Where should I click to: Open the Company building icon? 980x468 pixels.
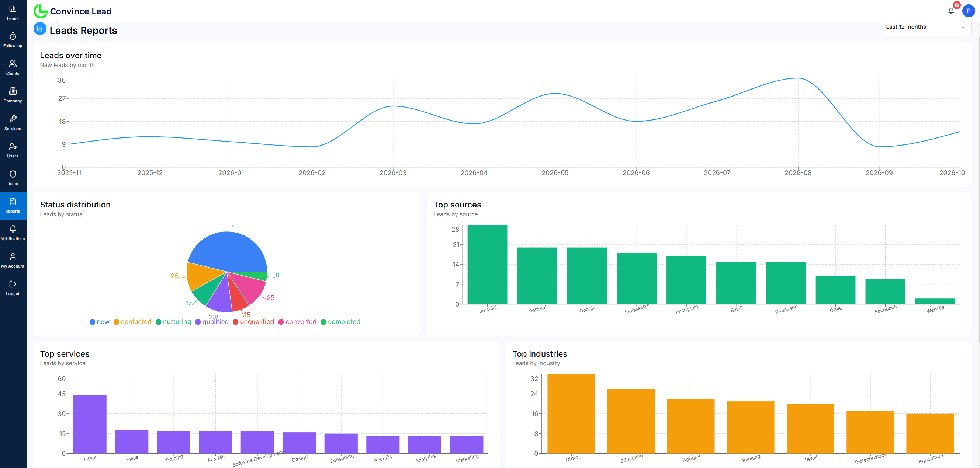[13, 91]
